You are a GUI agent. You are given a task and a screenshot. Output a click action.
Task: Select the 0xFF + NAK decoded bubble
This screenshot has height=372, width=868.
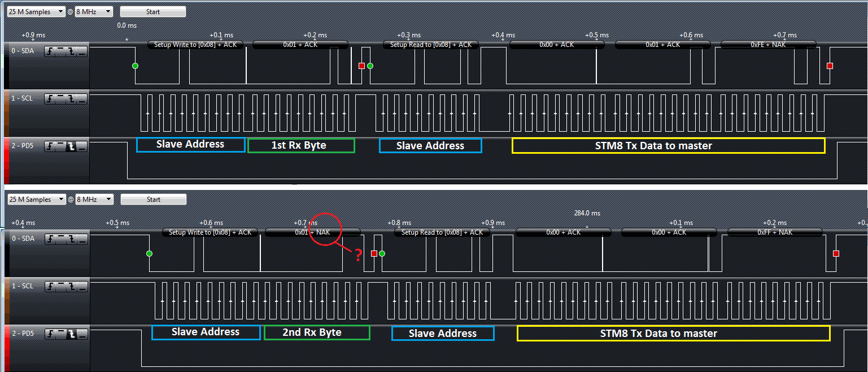tap(775, 232)
